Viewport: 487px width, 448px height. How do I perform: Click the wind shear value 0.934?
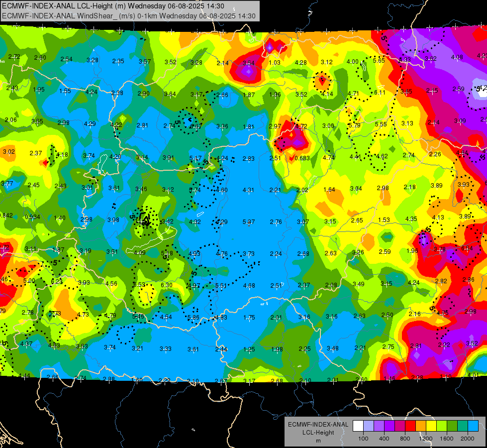point(33,217)
